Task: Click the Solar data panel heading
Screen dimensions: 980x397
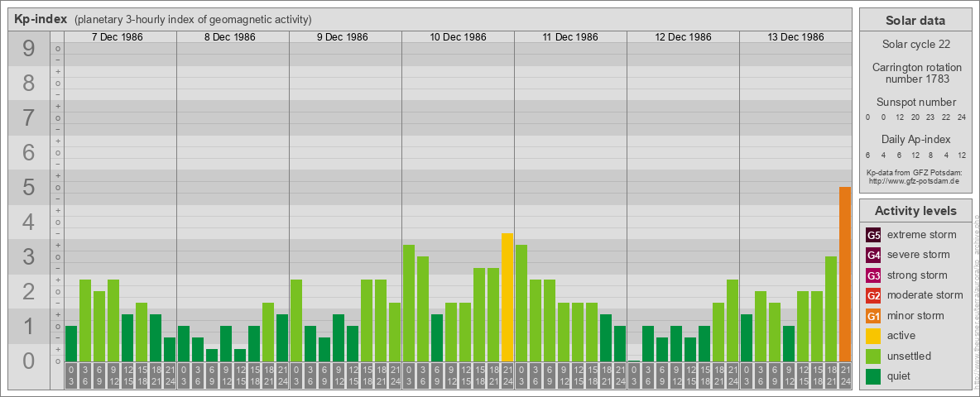Action: 915,21
